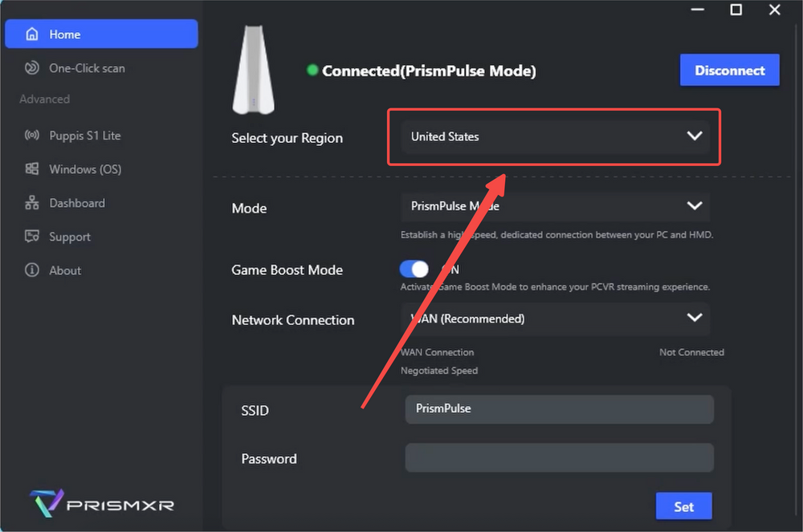Click into the Password field
803x532 pixels.
pos(559,458)
